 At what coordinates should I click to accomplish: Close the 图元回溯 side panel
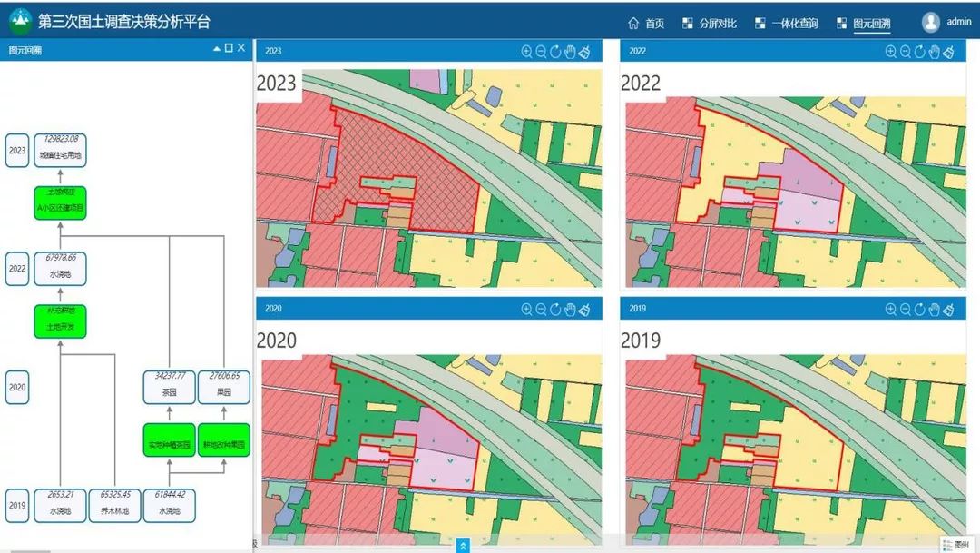pos(241,48)
